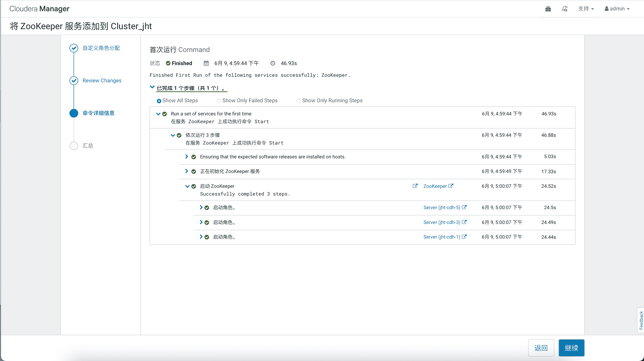The height and width of the screenshot is (361, 644).
Task: Click the green Finished status icon
Action: click(168, 63)
